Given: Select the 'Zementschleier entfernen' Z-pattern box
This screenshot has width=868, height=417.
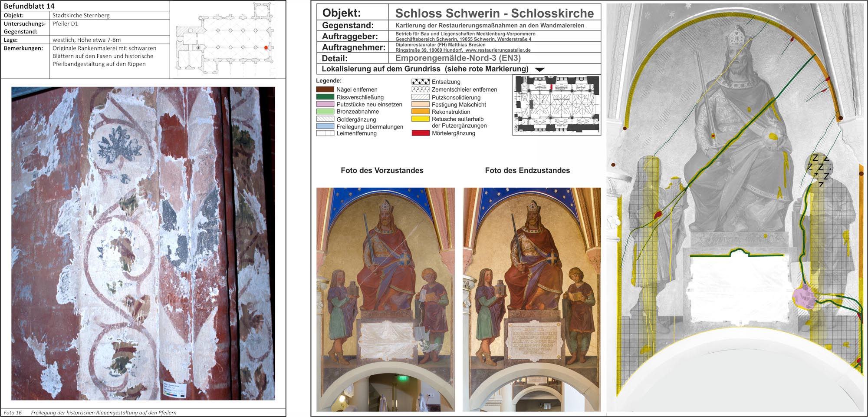Looking at the screenshot, I should [x=421, y=89].
